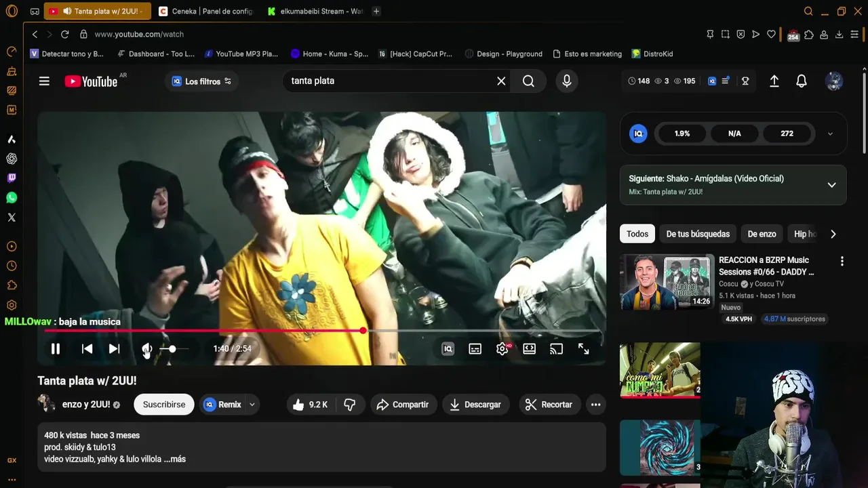Open X (Twitter) in the Opera sidebar
Viewport: 868px width, 488px height.
[12, 218]
